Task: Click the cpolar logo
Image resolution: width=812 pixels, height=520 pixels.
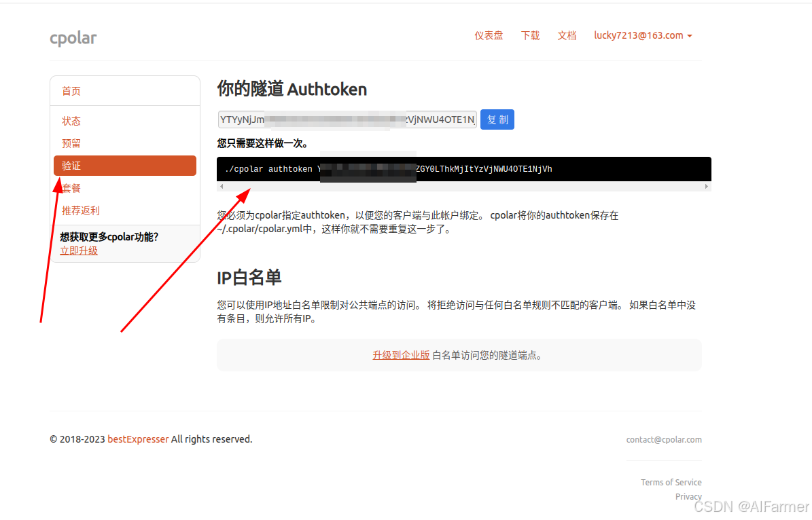Action: [x=73, y=38]
